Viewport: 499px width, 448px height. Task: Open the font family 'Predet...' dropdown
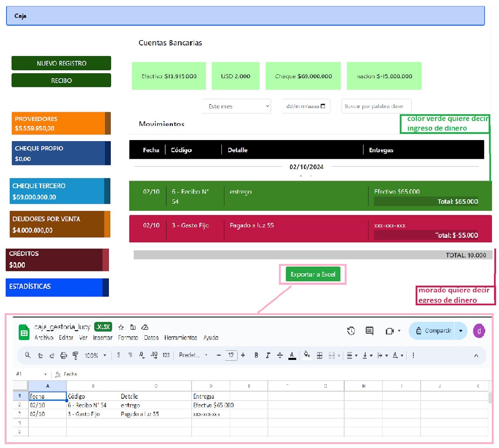point(193,355)
